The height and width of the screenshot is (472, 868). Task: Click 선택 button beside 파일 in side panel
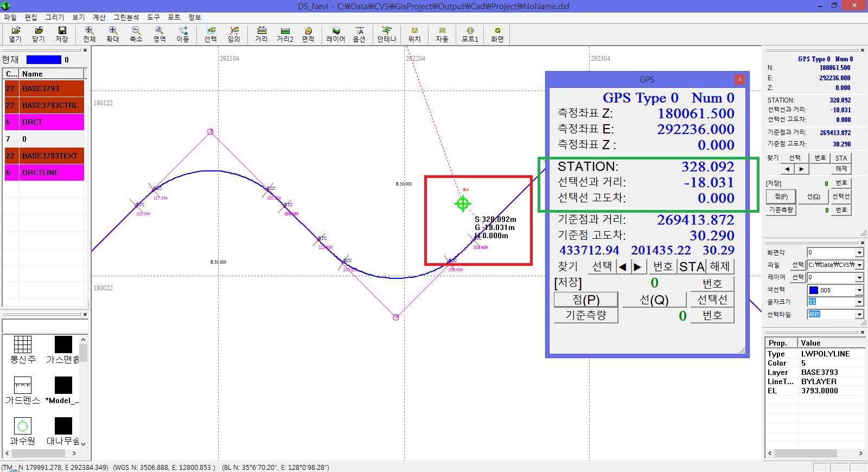(x=797, y=265)
